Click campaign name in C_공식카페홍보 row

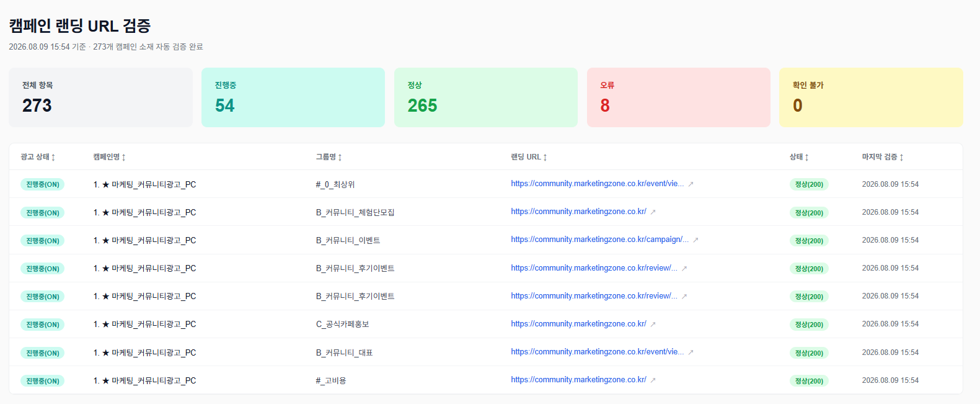144,324
